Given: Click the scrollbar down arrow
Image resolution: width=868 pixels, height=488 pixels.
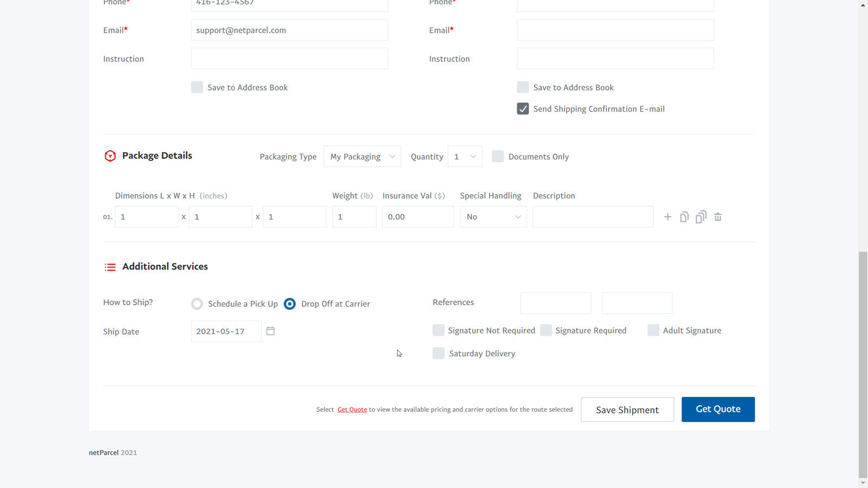Looking at the screenshot, I should coord(863,483).
